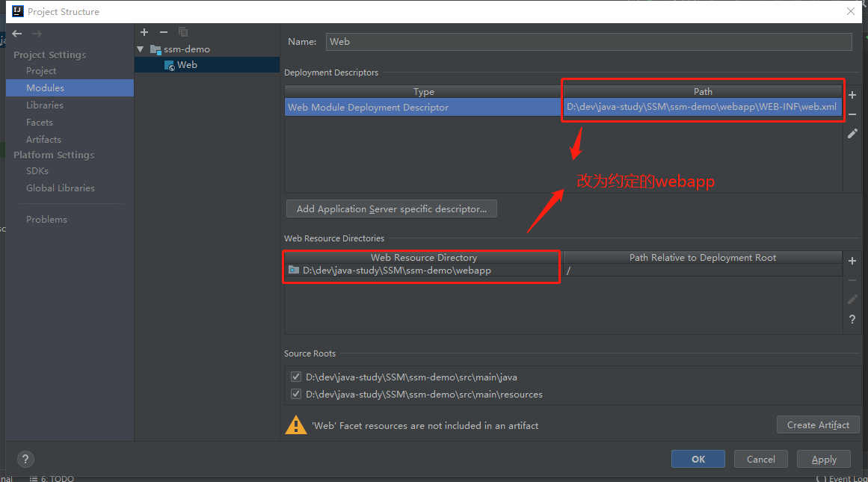Remove web resource directory minus icon

click(852, 280)
